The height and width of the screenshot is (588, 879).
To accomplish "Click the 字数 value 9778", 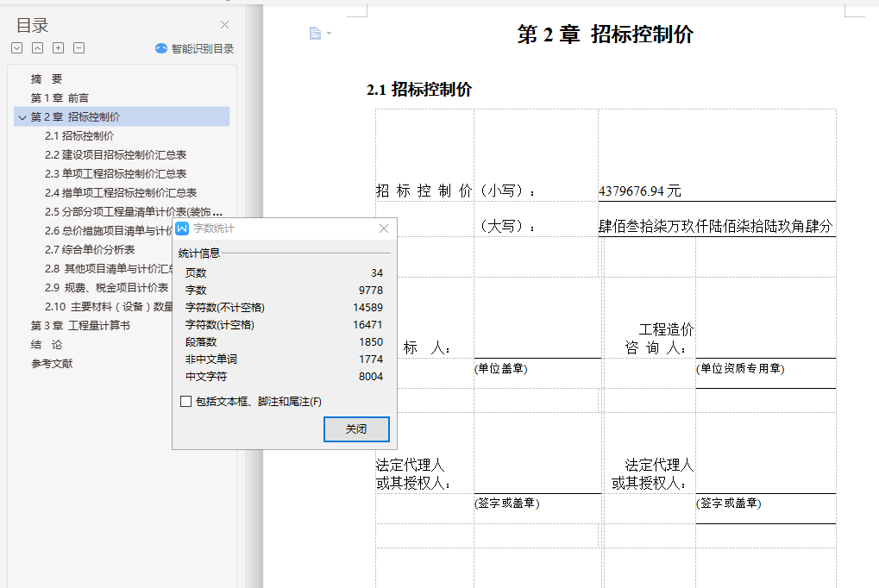I will pos(371,291).
